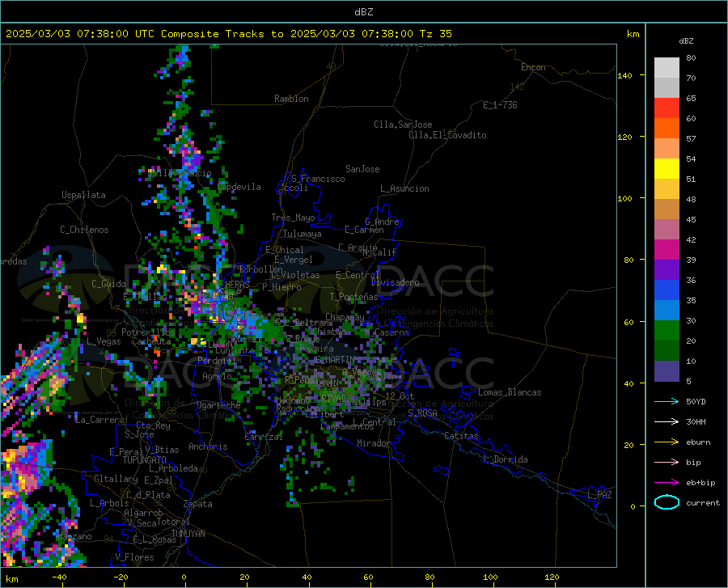Click the Uspallata place label
The image size is (728, 588).
[83, 195]
